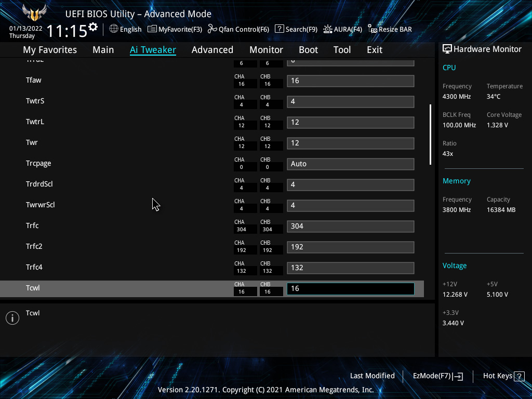This screenshot has width=532, height=399.
Task: Click the Tfaw value field
Action: coord(351,81)
